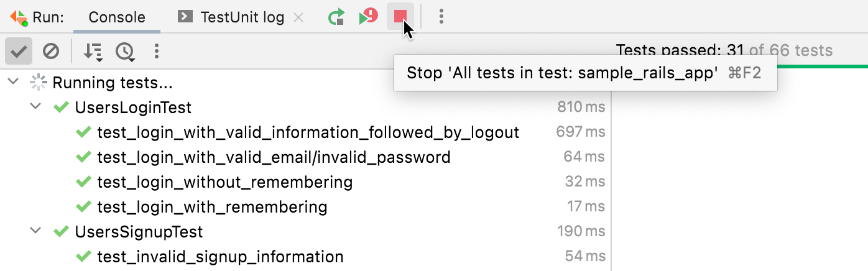868x271 pixels.
Task: Open the sort tests dropdown icon
Action: point(93,52)
